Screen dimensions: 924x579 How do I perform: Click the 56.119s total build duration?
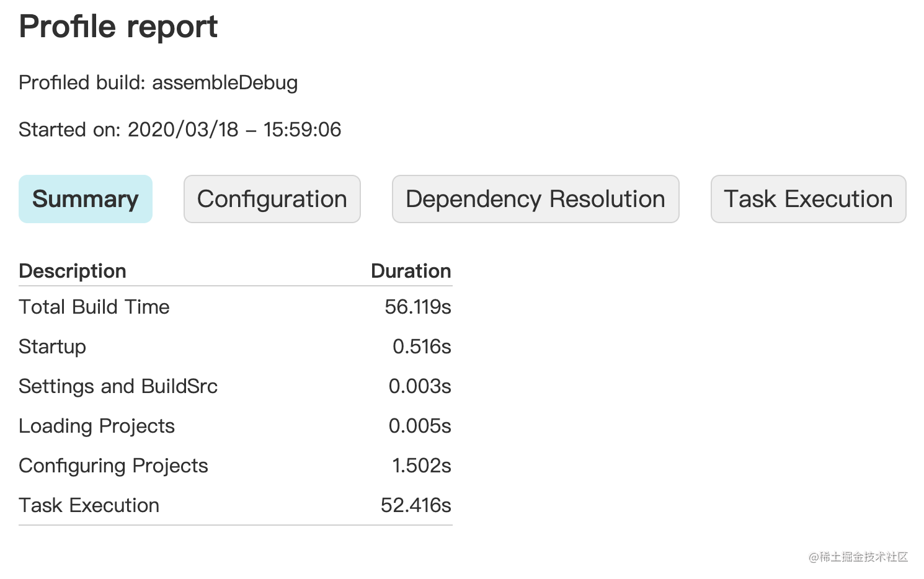point(418,307)
